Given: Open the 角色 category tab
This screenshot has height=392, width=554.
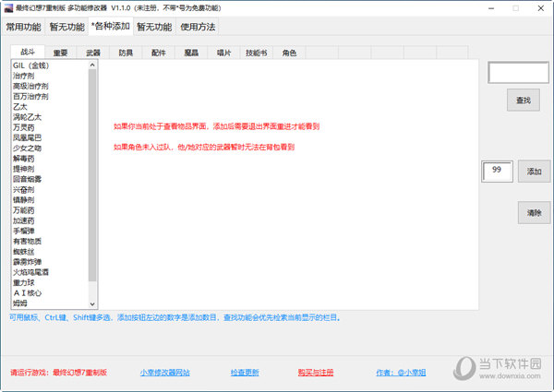Looking at the screenshot, I should click(x=289, y=53).
